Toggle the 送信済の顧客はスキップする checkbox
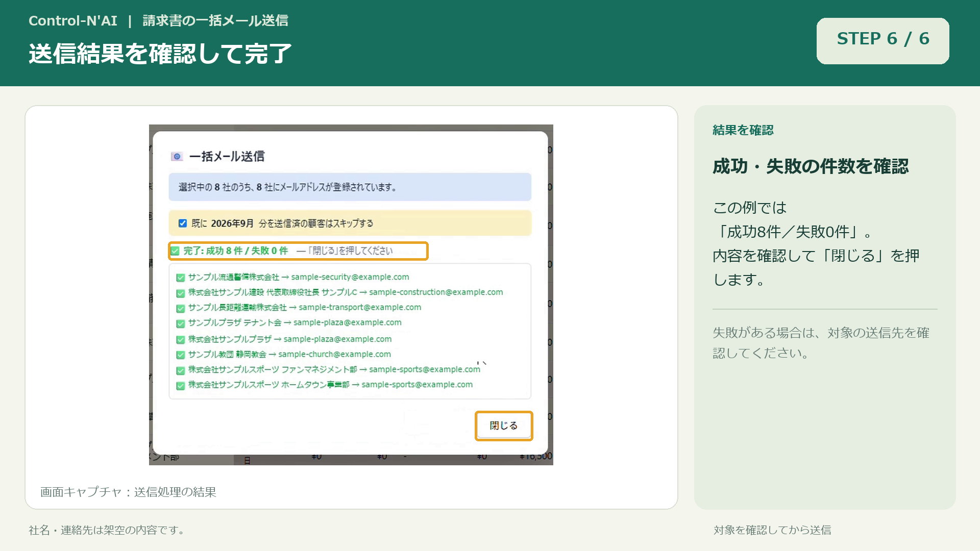 182,223
